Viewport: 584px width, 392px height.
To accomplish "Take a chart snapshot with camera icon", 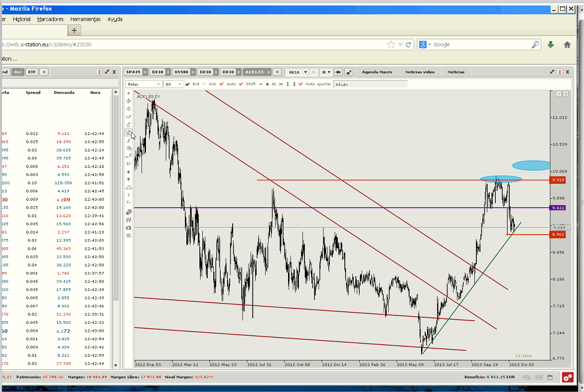I will pyautogui.click(x=129, y=228).
